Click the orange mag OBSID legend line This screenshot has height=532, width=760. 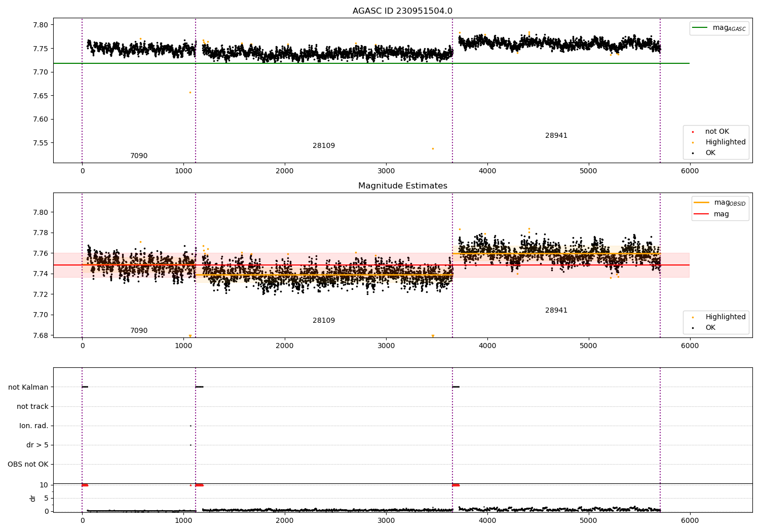(x=701, y=203)
